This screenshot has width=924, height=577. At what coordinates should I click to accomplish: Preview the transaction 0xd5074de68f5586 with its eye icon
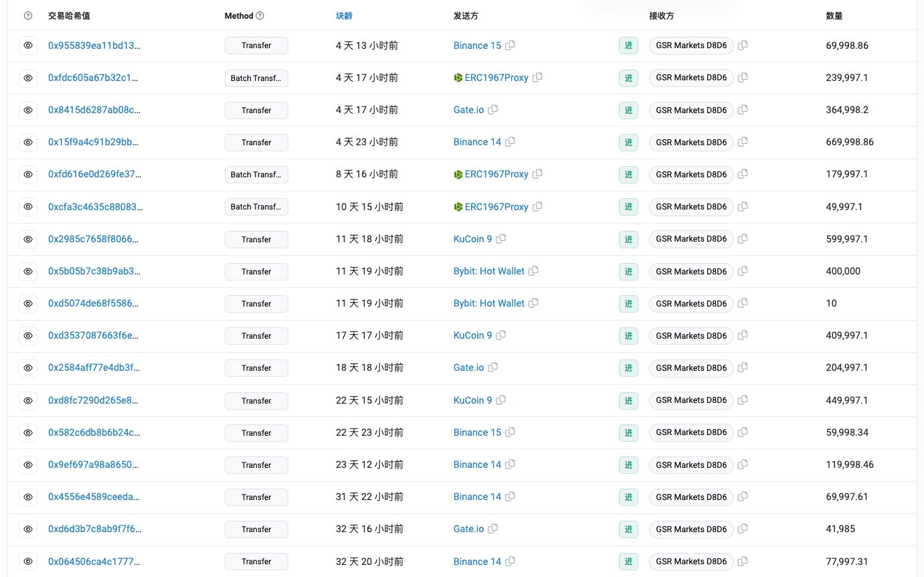pos(28,303)
